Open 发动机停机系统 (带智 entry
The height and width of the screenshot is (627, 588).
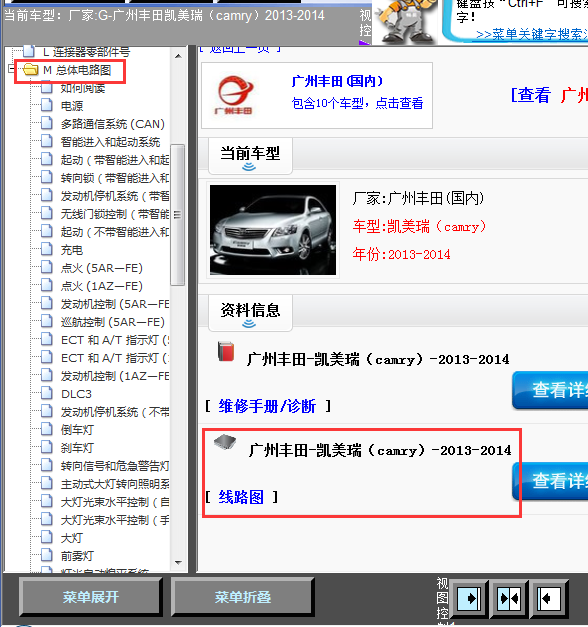[114, 196]
